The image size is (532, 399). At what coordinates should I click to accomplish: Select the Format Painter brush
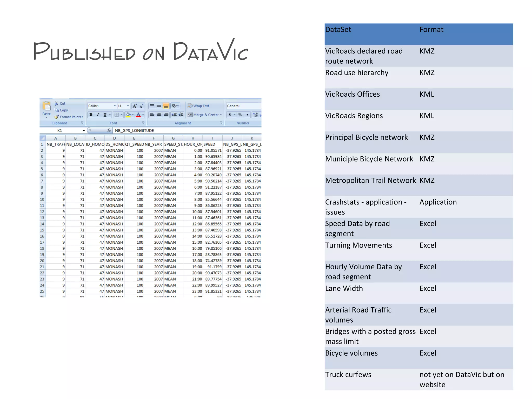(x=57, y=117)
